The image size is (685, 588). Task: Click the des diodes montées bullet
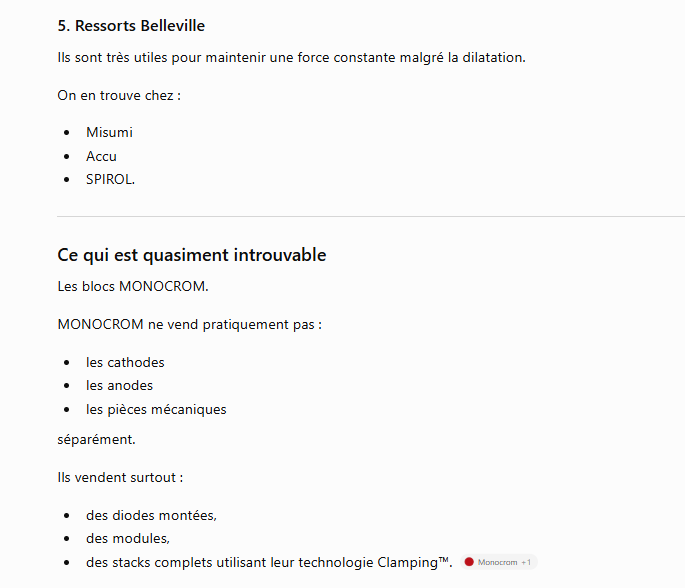pos(152,515)
